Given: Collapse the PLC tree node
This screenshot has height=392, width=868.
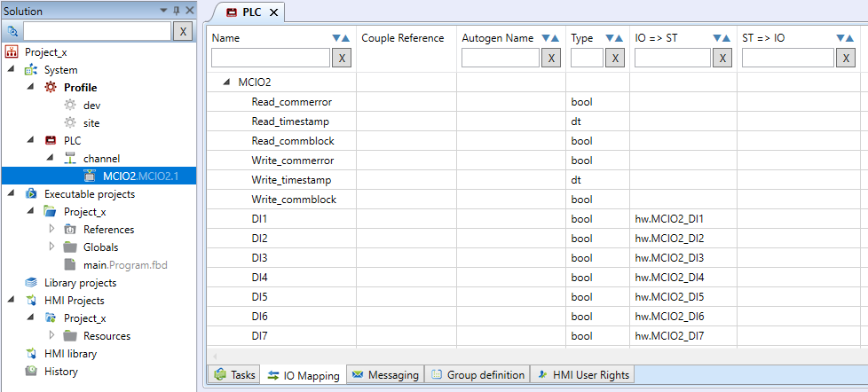Looking at the screenshot, I should [x=32, y=140].
